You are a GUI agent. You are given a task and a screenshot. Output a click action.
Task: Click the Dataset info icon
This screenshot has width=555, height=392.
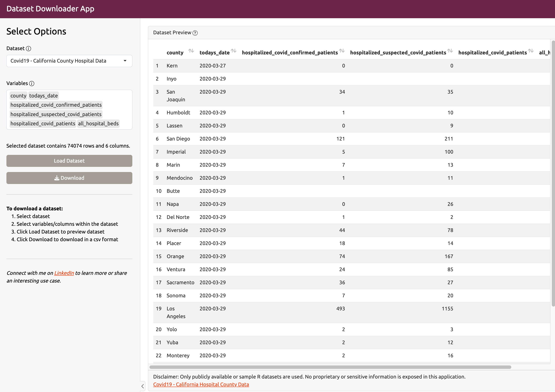(28, 49)
